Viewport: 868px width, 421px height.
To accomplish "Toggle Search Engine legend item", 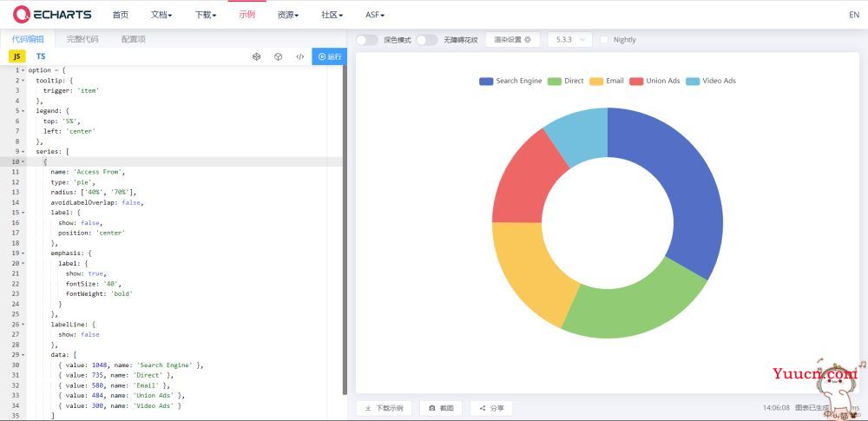I will 510,81.
